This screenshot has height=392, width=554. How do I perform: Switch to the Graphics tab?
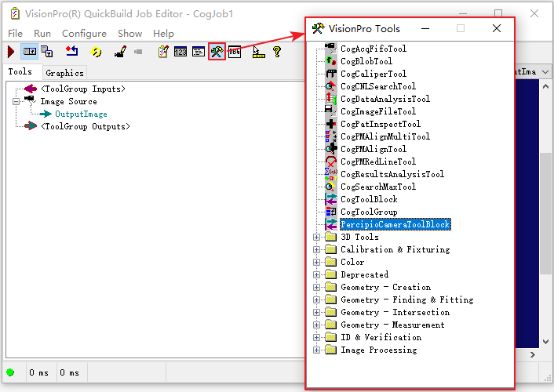[64, 73]
